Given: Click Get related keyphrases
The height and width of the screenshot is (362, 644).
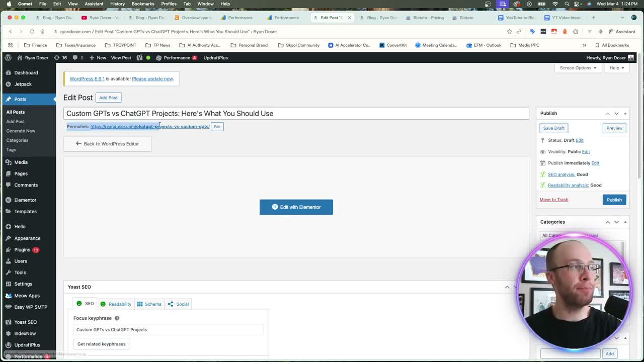Looking at the screenshot, I should click(102, 344).
